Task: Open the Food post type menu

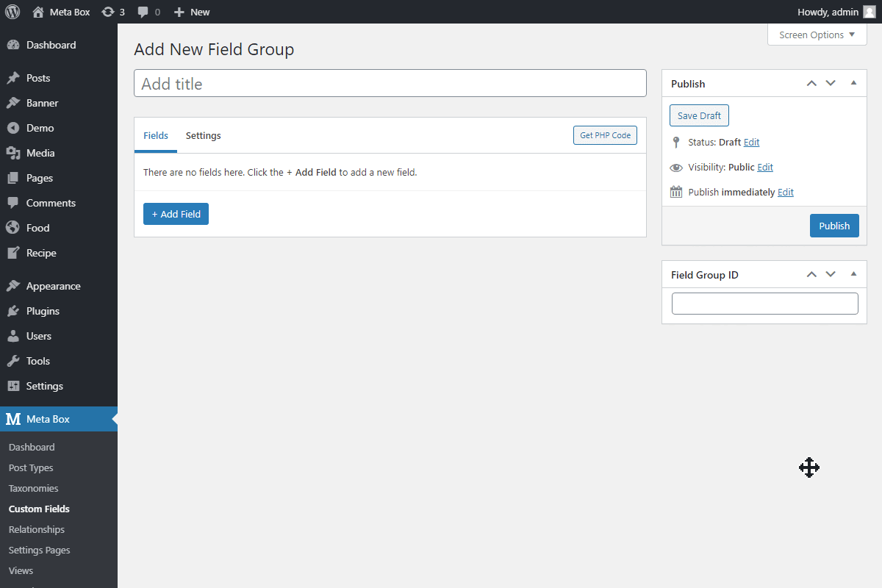Action: (x=37, y=228)
